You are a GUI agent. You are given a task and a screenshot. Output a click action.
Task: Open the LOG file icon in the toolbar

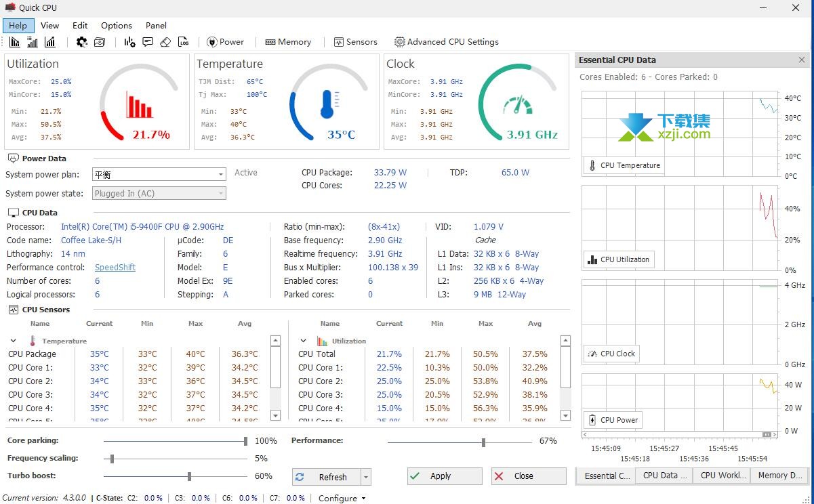183,42
